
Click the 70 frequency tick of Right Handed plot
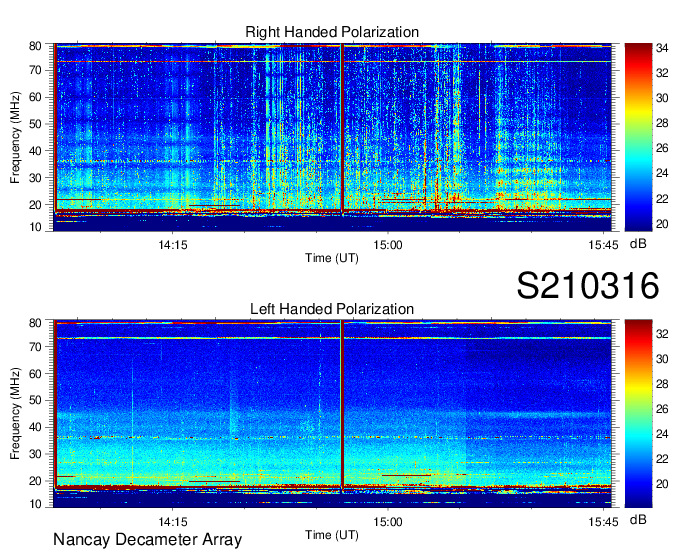click(x=35, y=70)
